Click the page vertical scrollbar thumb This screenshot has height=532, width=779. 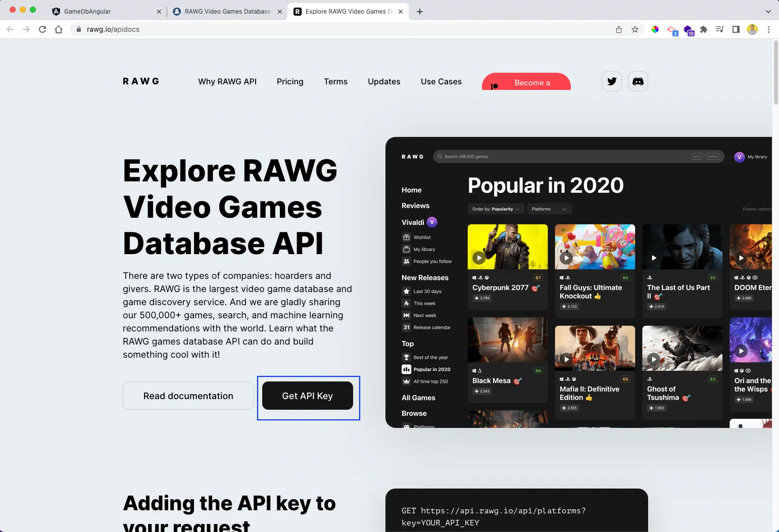[775, 73]
